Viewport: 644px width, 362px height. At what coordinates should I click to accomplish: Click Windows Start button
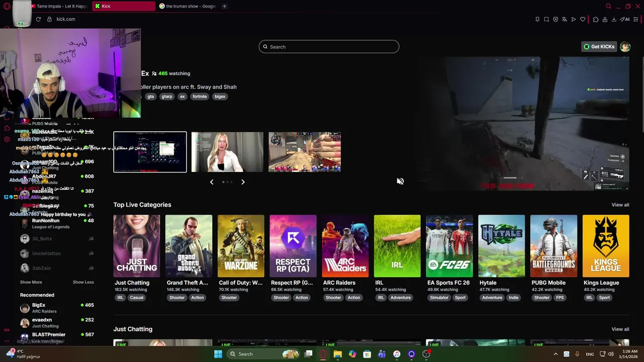coord(218,354)
